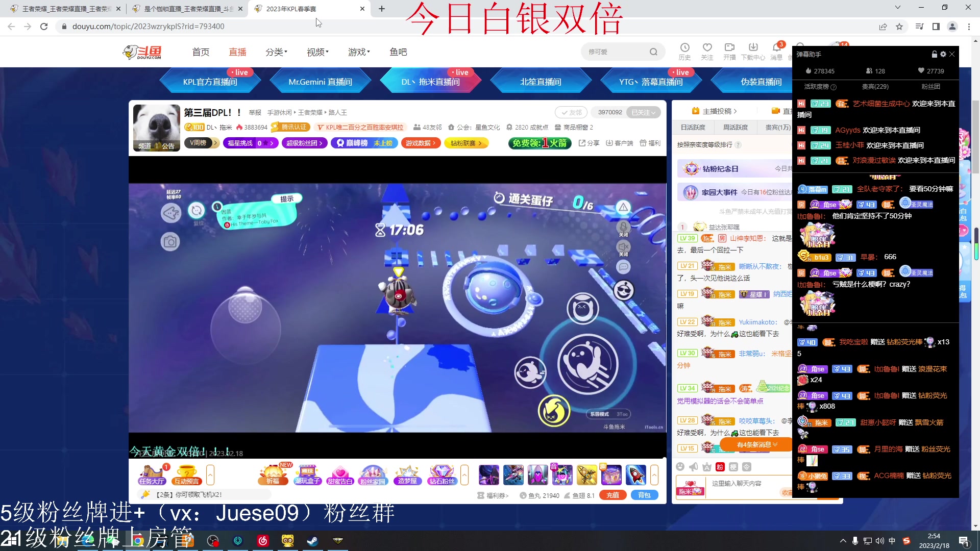
Task: Toggle the 友邻 checkmark pill
Action: coord(572,113)
